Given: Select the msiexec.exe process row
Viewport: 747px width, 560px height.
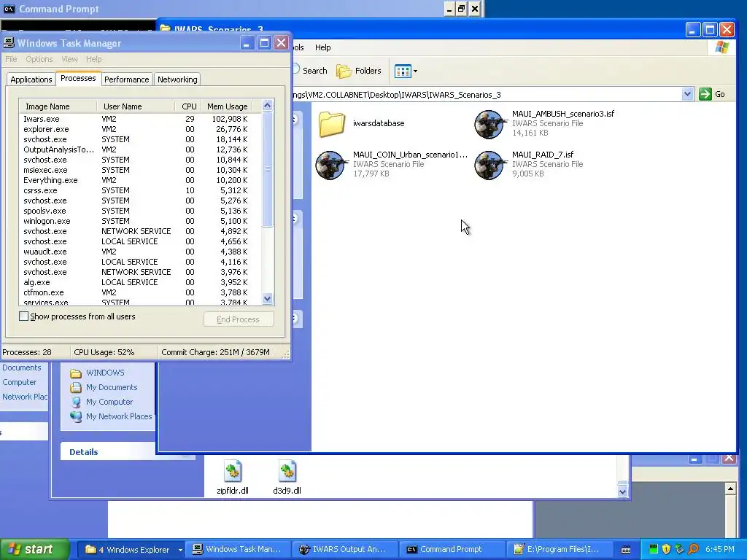Looking at the screenshot, I should tap(140, 170).
